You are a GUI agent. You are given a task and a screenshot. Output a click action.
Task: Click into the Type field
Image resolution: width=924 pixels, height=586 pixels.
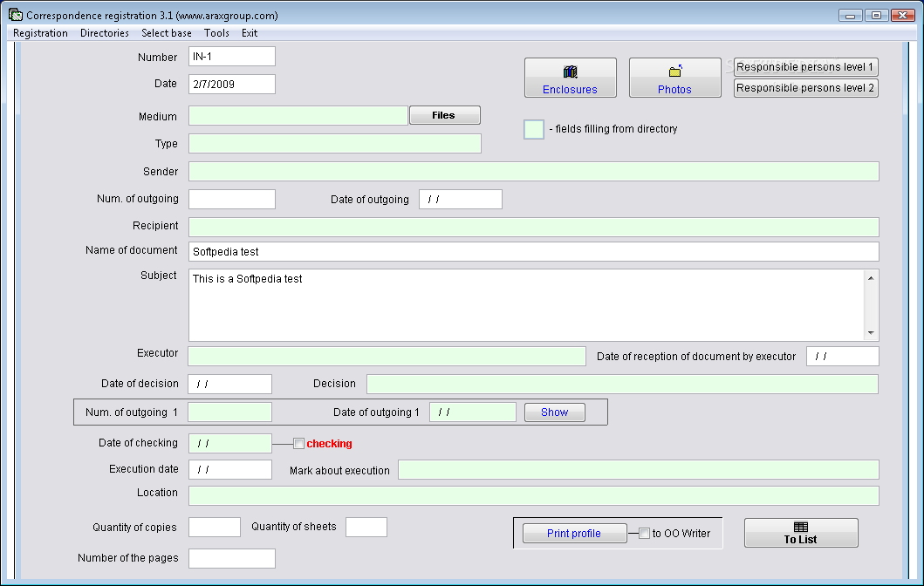335,143
